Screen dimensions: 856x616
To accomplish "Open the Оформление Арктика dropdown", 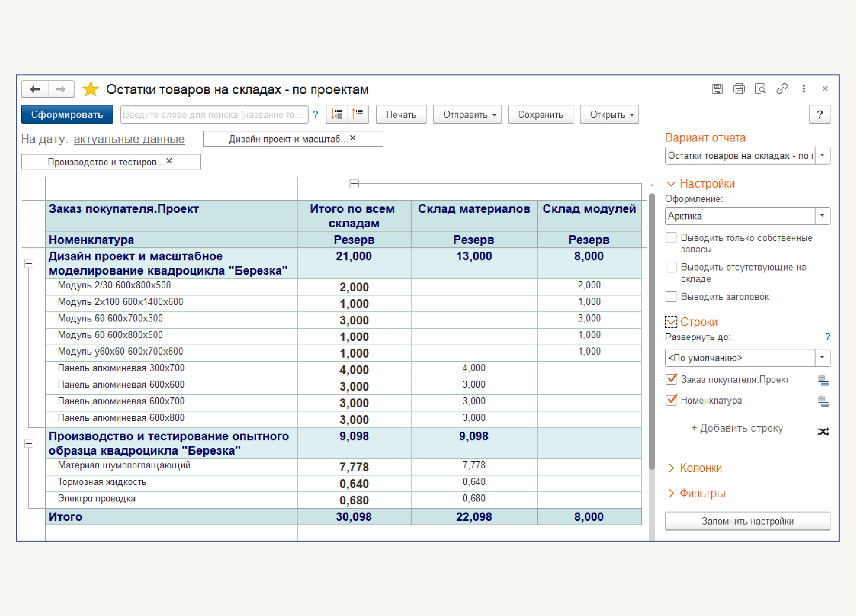I will pos(822,216).
